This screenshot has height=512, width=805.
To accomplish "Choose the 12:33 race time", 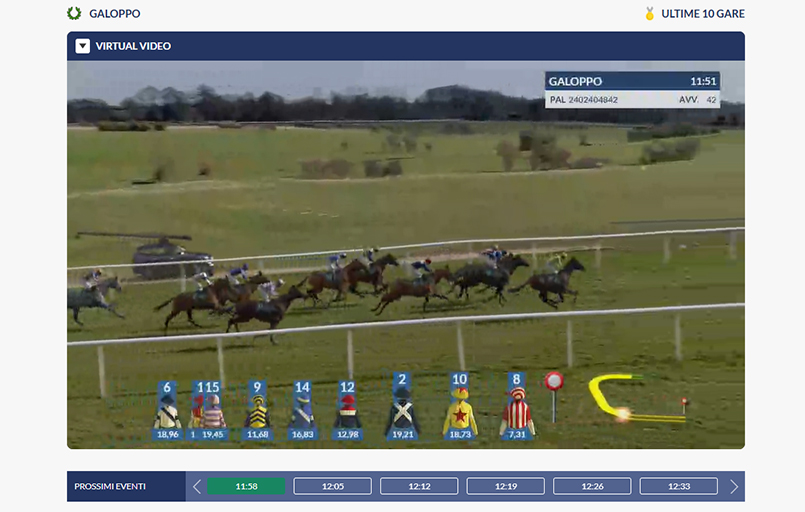I will (679, 486).
